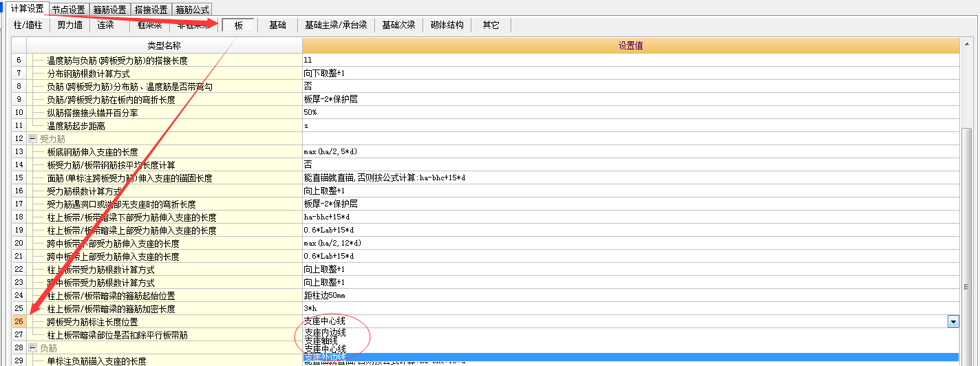Select the 砌体结构 category
This screenshot has height=366, width=980.
pos(447,25)
